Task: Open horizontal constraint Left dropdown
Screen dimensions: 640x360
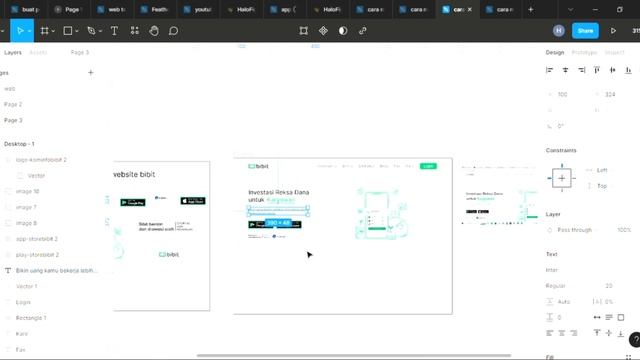Action: 602,170
